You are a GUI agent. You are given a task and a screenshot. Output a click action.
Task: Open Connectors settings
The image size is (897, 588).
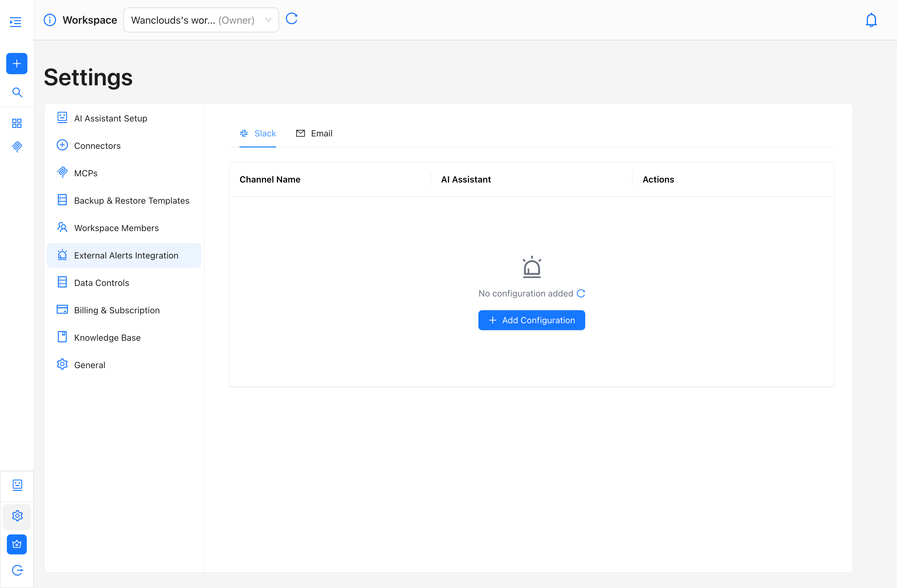pyautogui.click(x=97, y=146)
